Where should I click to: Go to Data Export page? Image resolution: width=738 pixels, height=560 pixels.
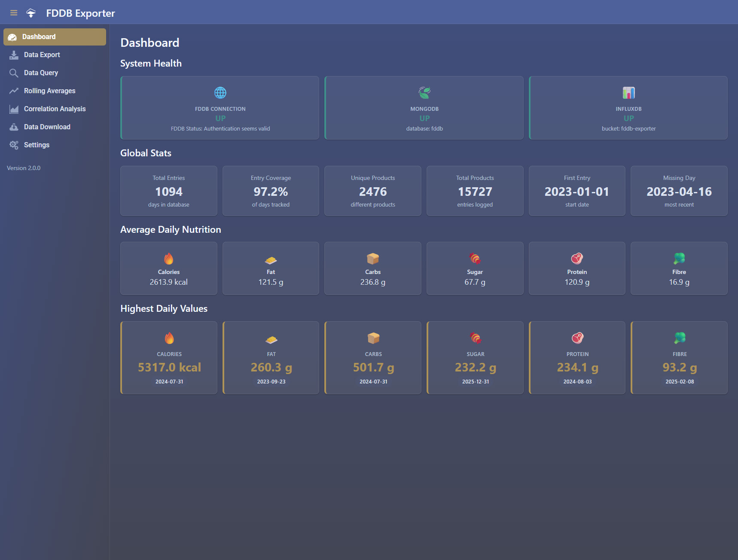(42, 55)
